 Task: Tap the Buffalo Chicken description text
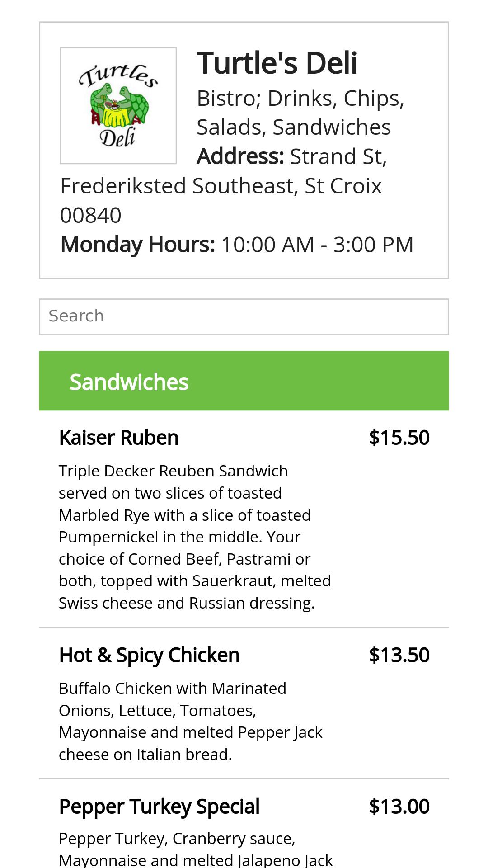pyautogui.click(x=190, y=721)
